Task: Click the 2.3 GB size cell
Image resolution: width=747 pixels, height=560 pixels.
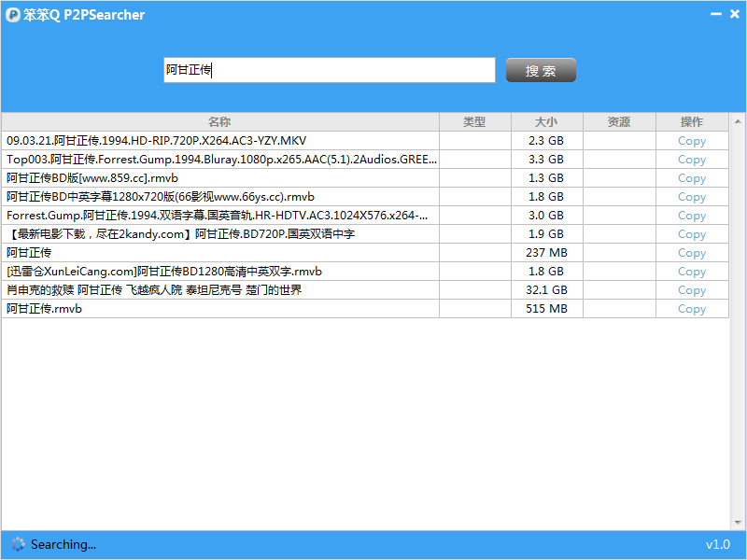Action: (546, 141)
